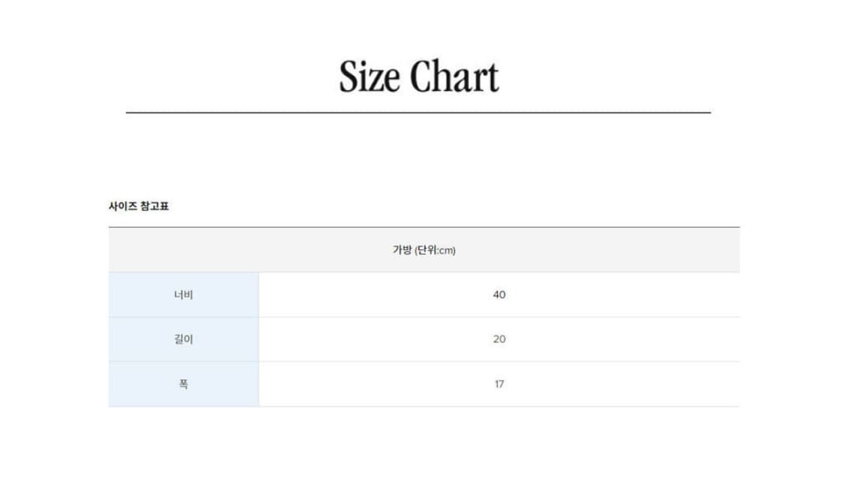Click the 사이즈 참고표 label
The width and height of the screenshot is (845, 504).
click(x=138, y=206)
